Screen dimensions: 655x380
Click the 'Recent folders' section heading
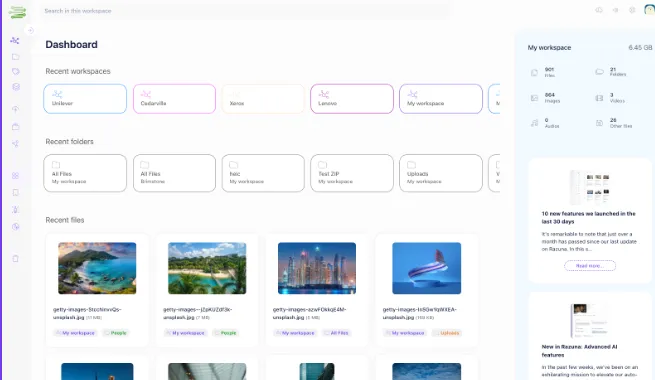69,142
